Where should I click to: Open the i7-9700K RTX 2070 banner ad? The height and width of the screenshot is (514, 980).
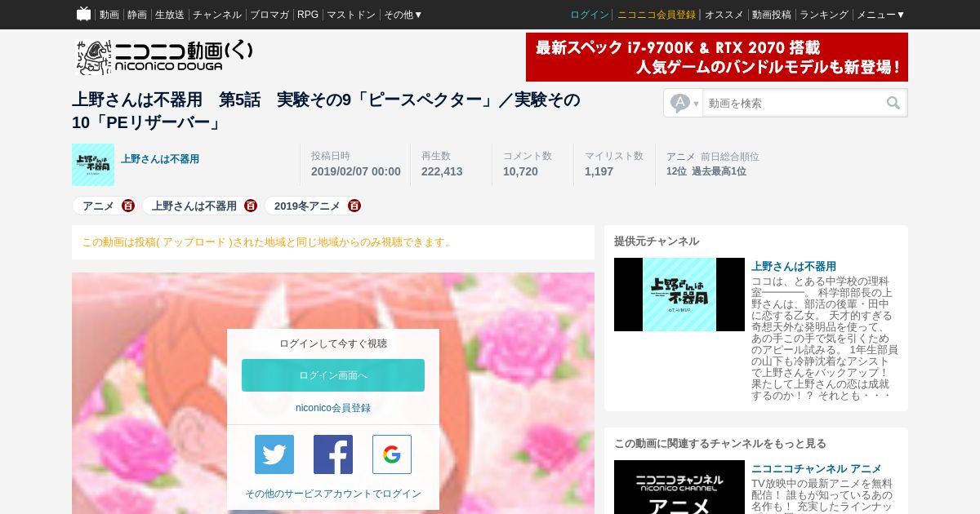pyautogui.click(x=717, y=57)
